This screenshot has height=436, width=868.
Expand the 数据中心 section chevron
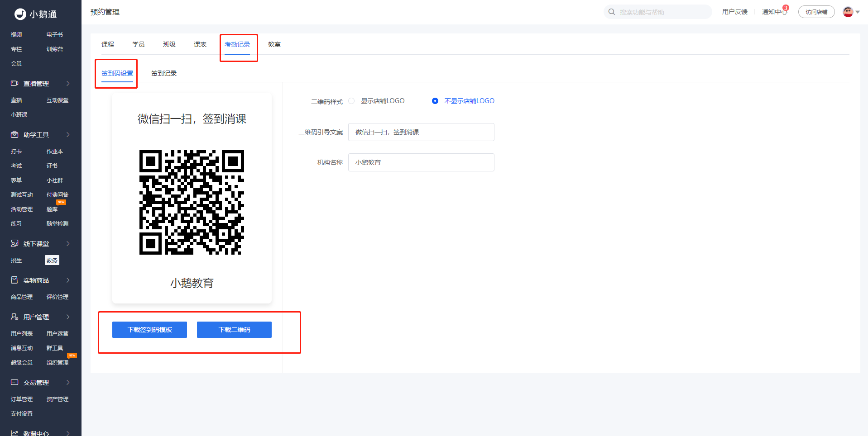click(x=68, y=433)
